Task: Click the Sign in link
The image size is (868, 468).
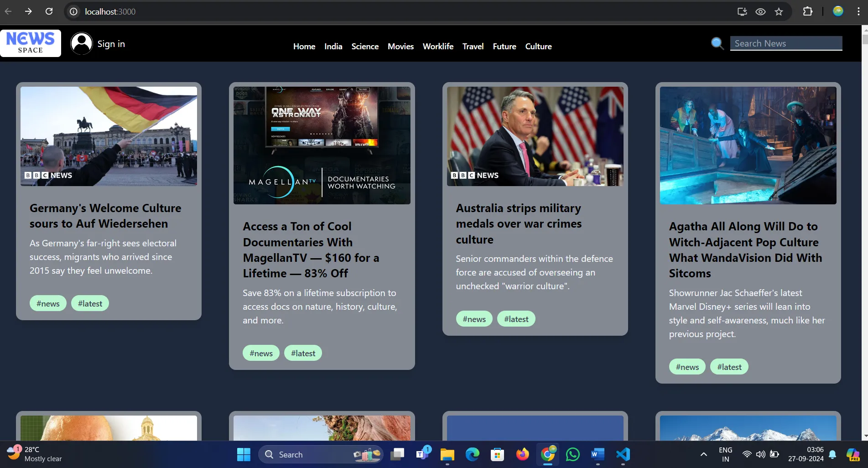Action: (111, 44)
